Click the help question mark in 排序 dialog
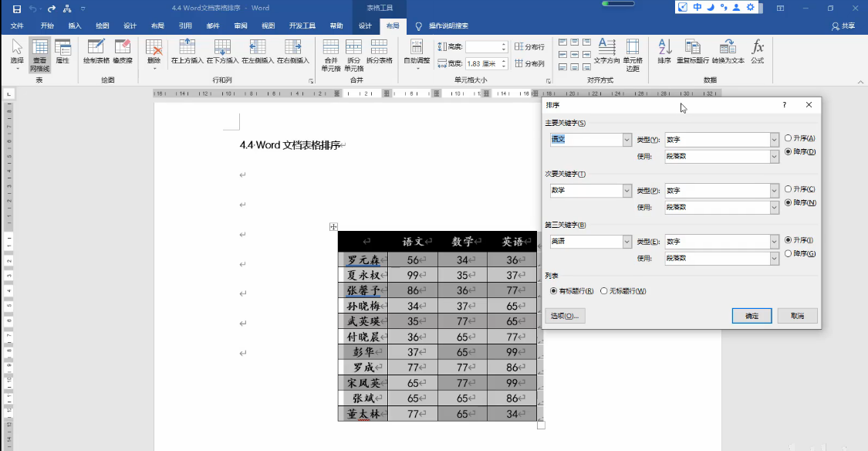Screen dimensions: 868x451 (785, 105)
